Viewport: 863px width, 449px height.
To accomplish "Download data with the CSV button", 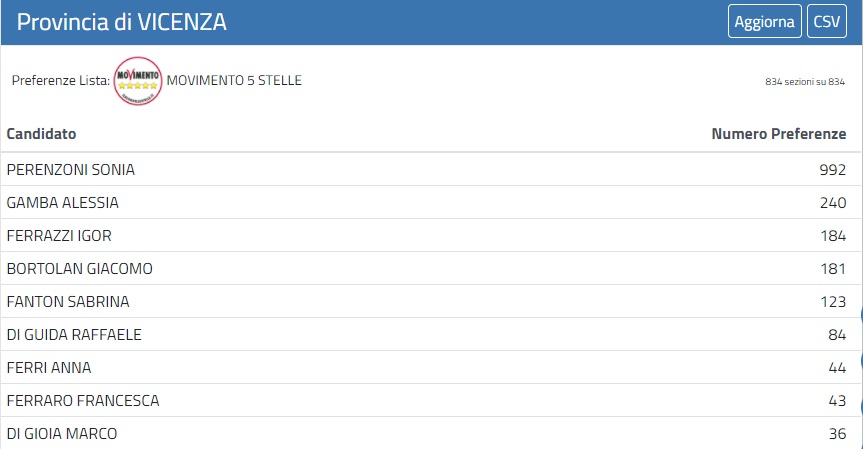I will (x=826, y=22).
